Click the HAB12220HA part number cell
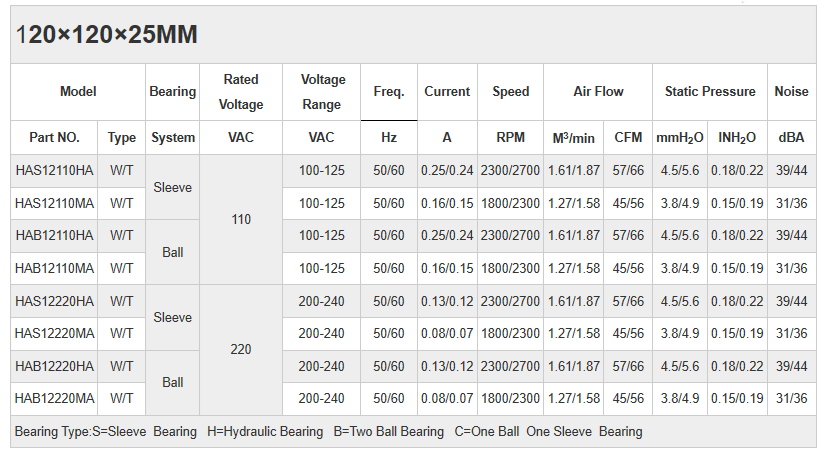The width and height of the screenshot is (830, 461). (x=55, y=366)
